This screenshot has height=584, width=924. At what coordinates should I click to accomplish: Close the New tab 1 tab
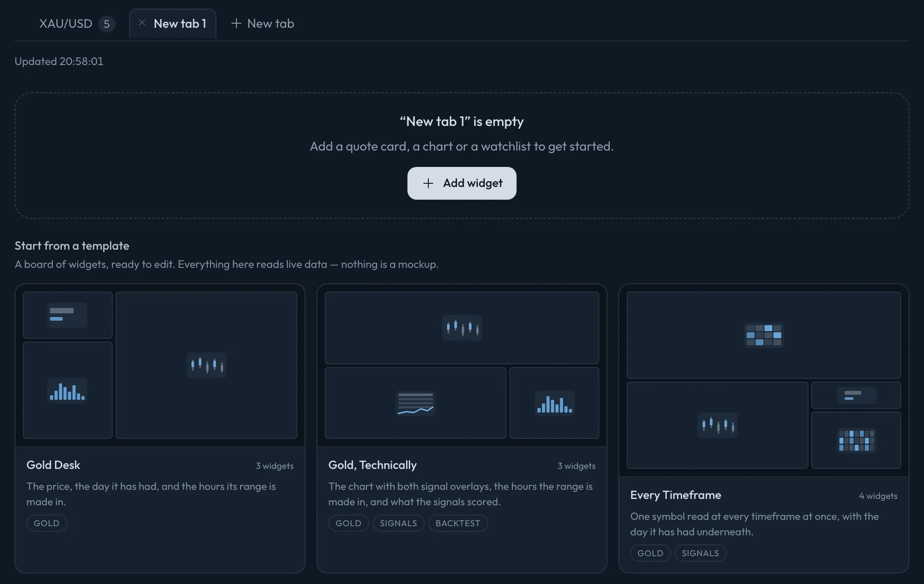point(142,23)
